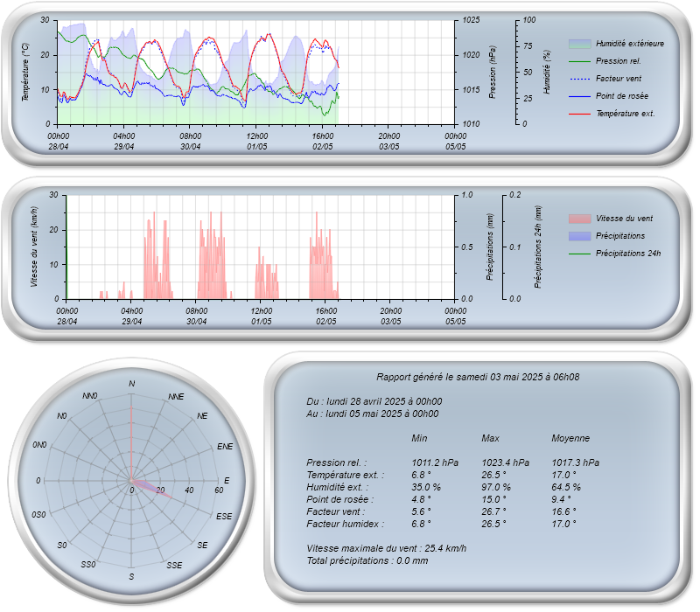Click the Pression rel. legend label

(x=619, y=61)
